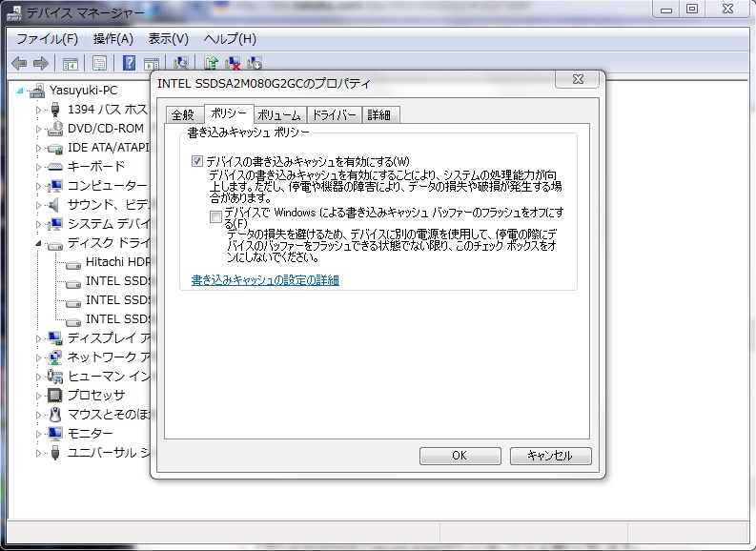756x551 pixels.
Task: Click the uninstall device red X icon
Action: click(233, 63)
